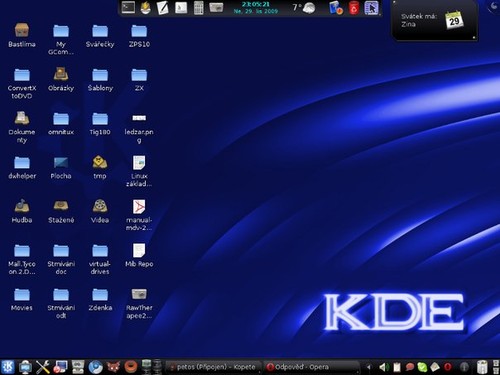Open the Stmívání doc folder
500x375 pixels.
(x=61, y=259)
